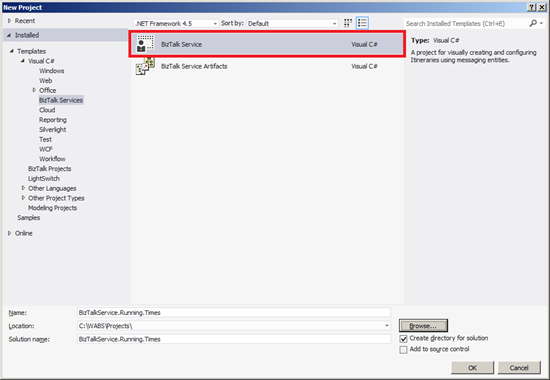Click the Help question mark button
The image size is (550, 380).
pyautogui.click(x=532, y=7)
